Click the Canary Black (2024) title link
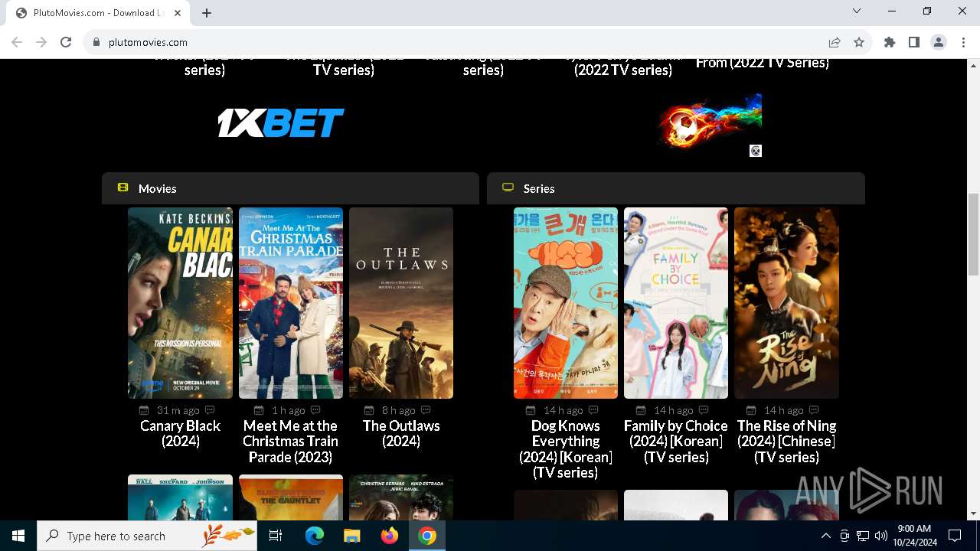 click(180, 433)
